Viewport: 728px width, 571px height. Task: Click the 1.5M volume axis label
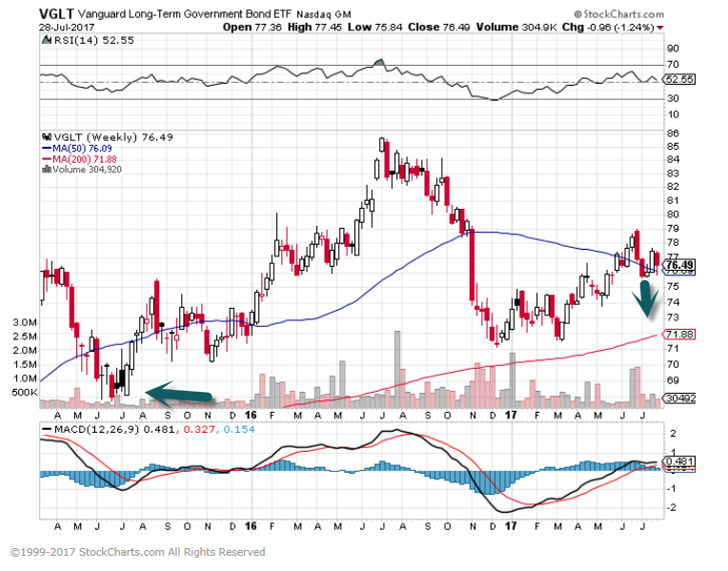coord(25,365)
